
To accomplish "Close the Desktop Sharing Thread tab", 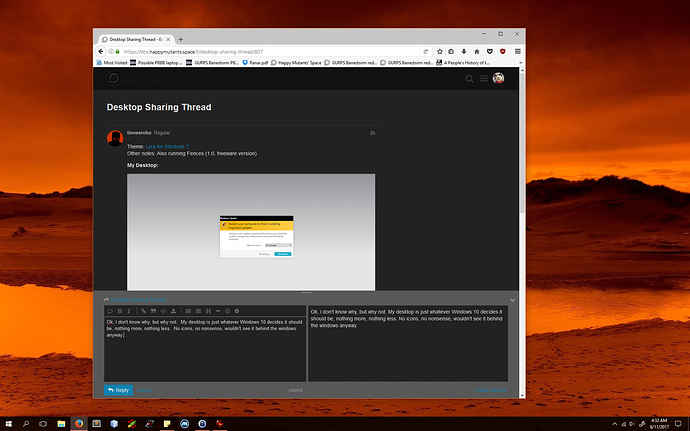I will pyautogui.click(x=168, y=40).
